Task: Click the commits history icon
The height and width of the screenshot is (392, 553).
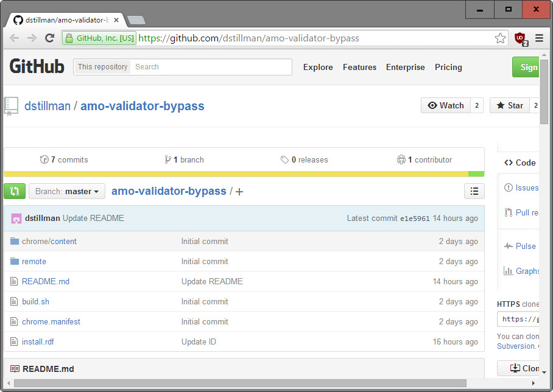Action: point(44,159)
